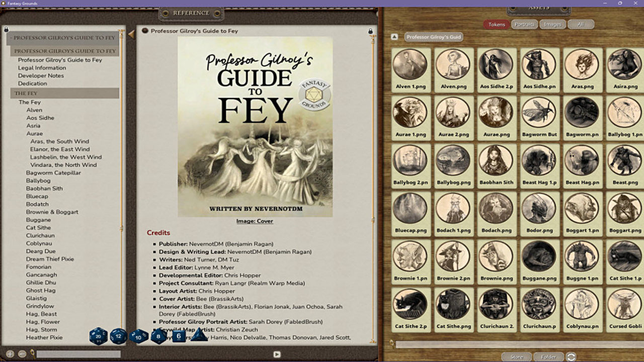Open the Image: Cover link
This screenshot has width=644, height=362.
click(255, 221)
